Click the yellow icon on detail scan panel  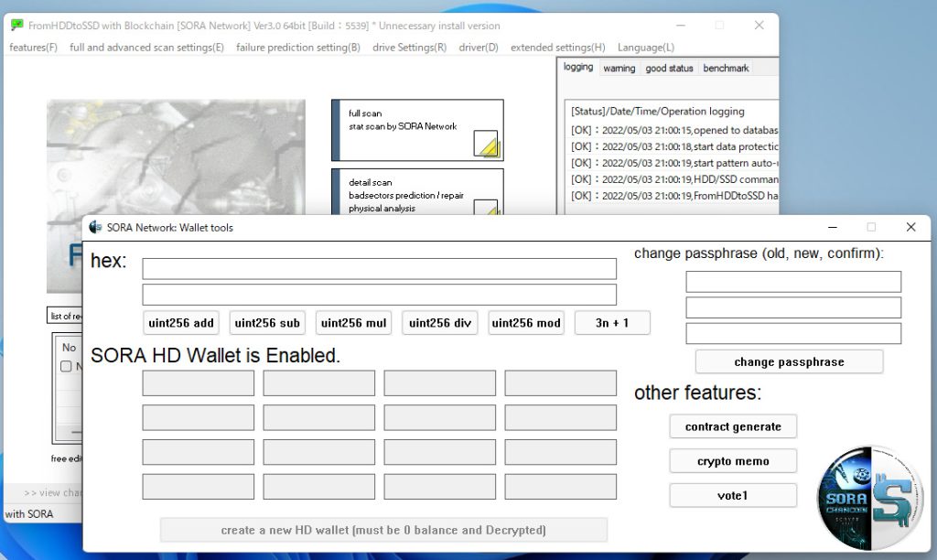click(486, 208)
